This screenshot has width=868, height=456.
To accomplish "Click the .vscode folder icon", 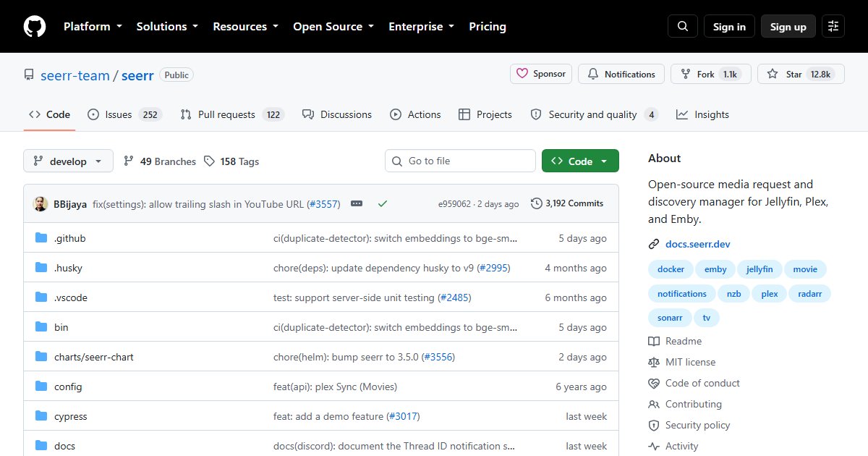I will coord(41,297).
